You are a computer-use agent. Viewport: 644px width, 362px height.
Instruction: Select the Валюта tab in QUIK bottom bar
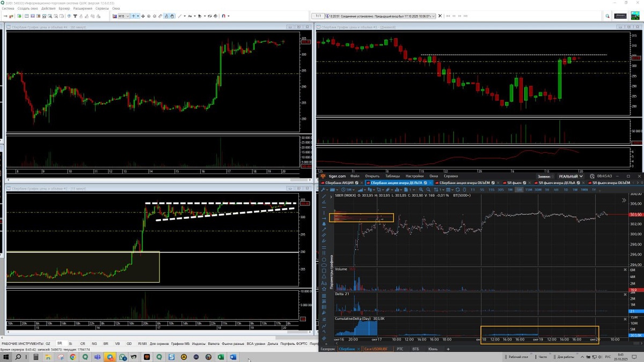(x=214, y=343)
